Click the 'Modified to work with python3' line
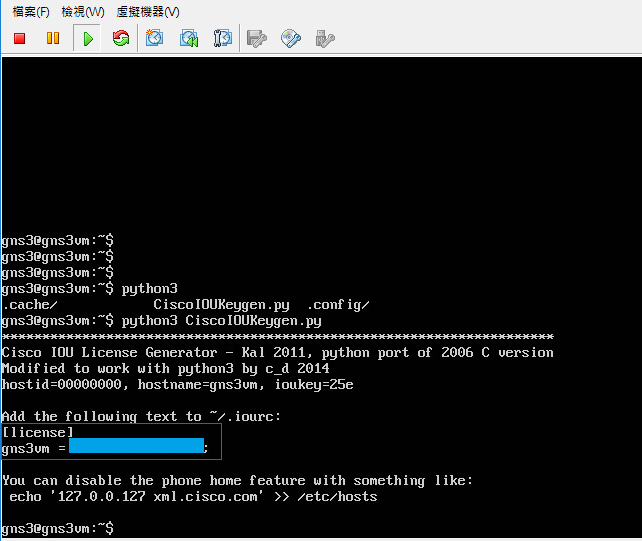 165,369
